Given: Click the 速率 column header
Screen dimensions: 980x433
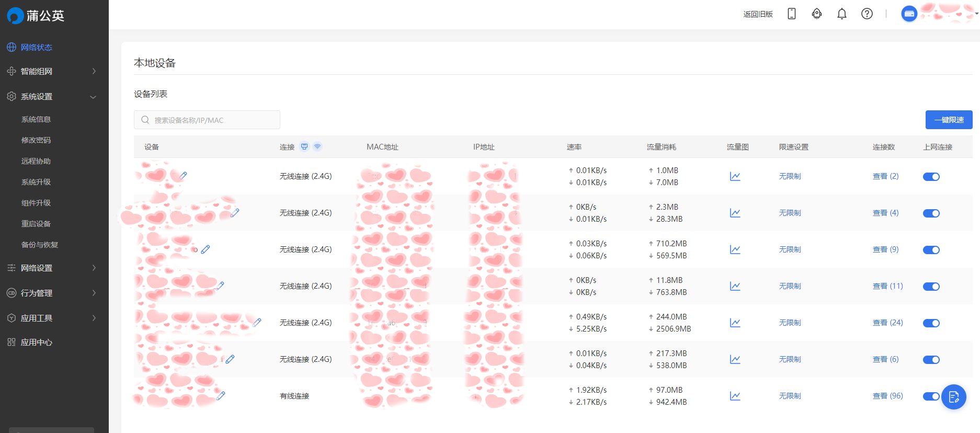Looking at the screenshot, I should click(x=574, y=147).
